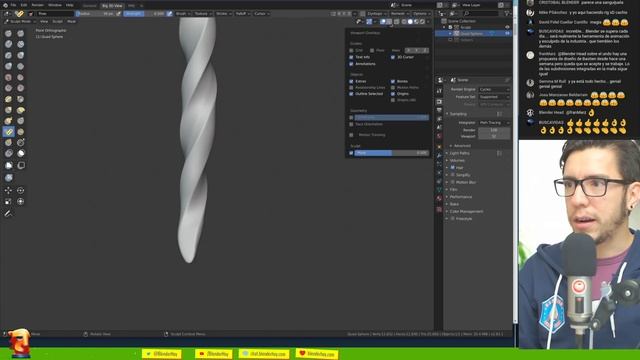The image size is (640, 360).
Task: Collapse the Sampling panel
Action: point(457,114)
